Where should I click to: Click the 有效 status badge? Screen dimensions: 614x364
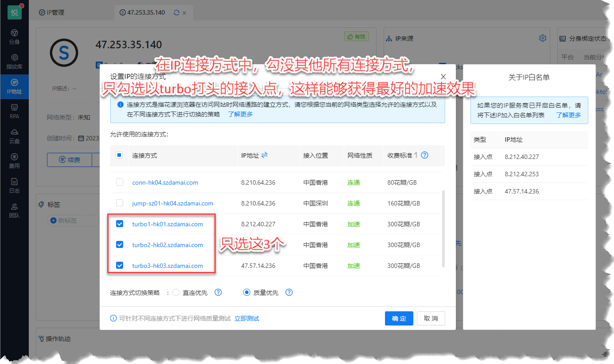[x=356, y=37]
